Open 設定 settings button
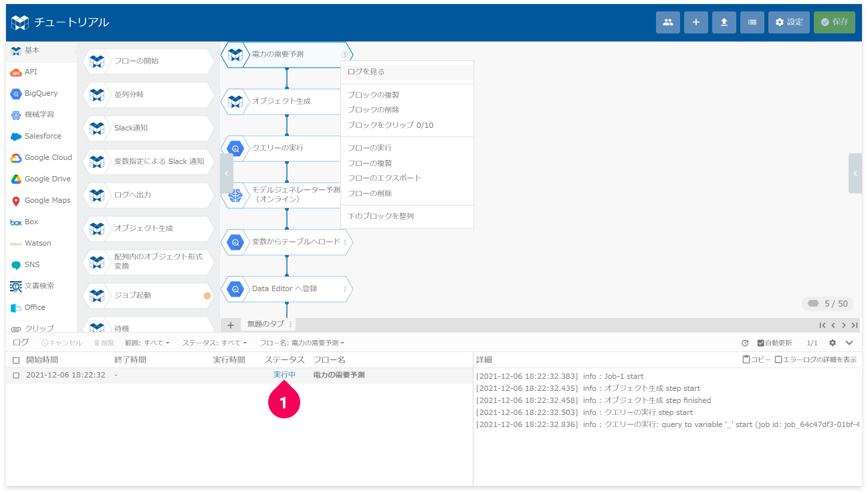The width and height of the screenshot is (868, 494). tap(789, 22)
